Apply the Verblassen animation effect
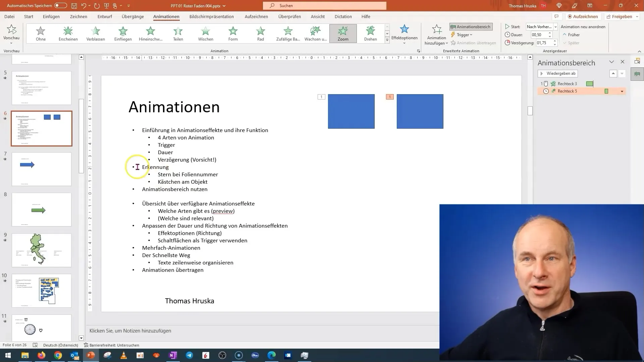Viewport: 644px width, 362px height. (x=96, y=34)
